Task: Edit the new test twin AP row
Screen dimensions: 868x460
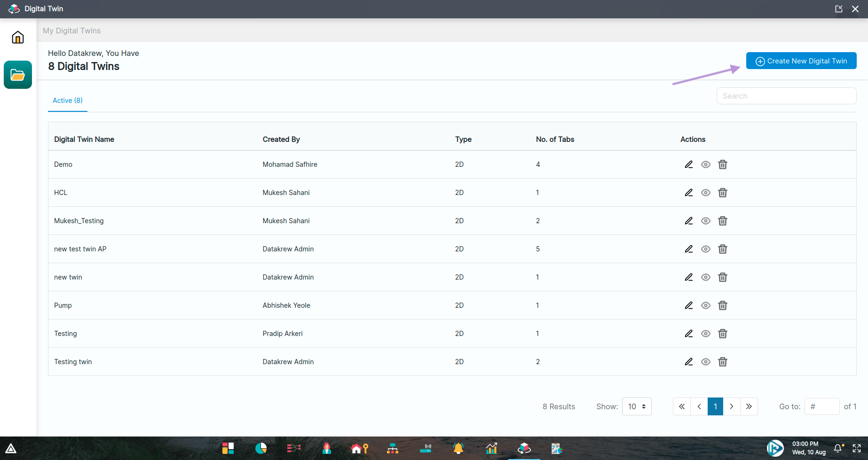Action: (688, 249)
